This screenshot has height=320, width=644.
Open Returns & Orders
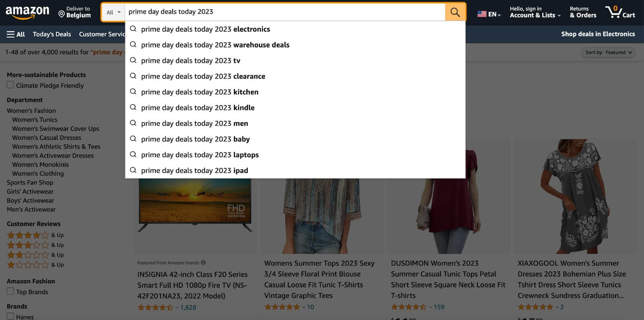pos(583,12)
